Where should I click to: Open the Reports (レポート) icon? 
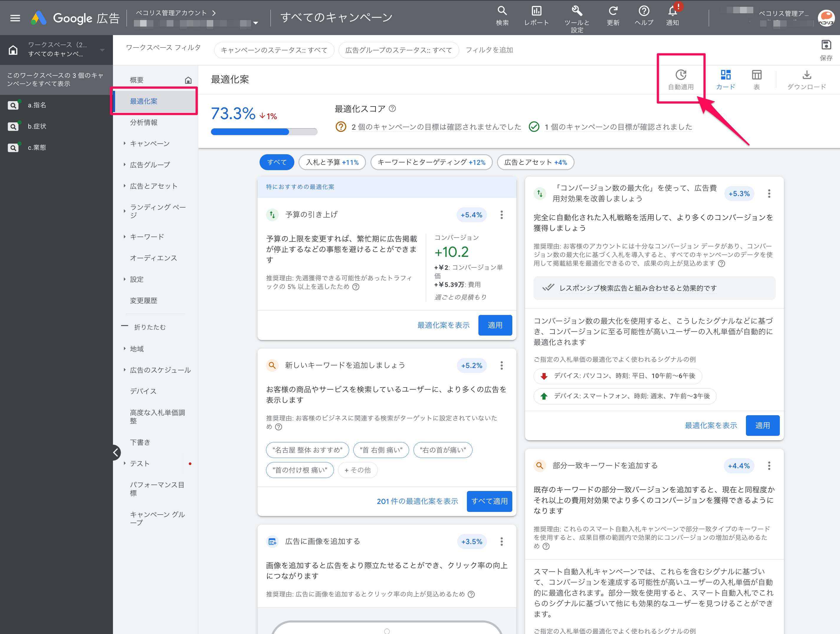coord(536,11)
